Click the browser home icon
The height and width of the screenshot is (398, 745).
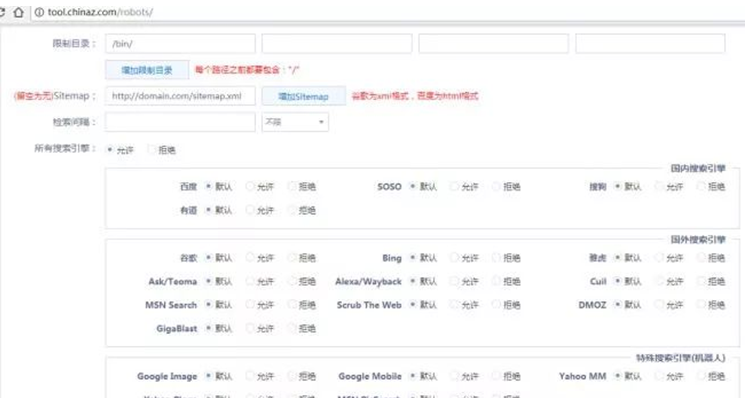pos(19,12)
